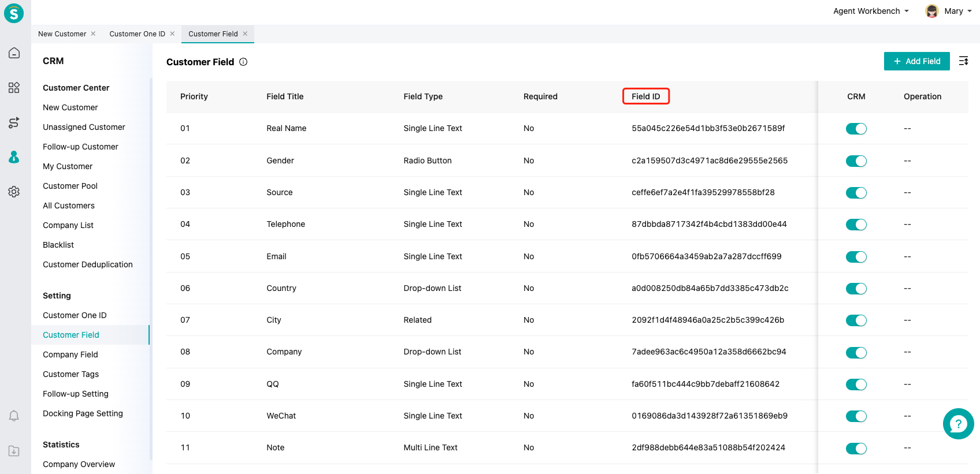Open the column settings icon next to Add Field

pyautogui.click(x=963, y=61)
